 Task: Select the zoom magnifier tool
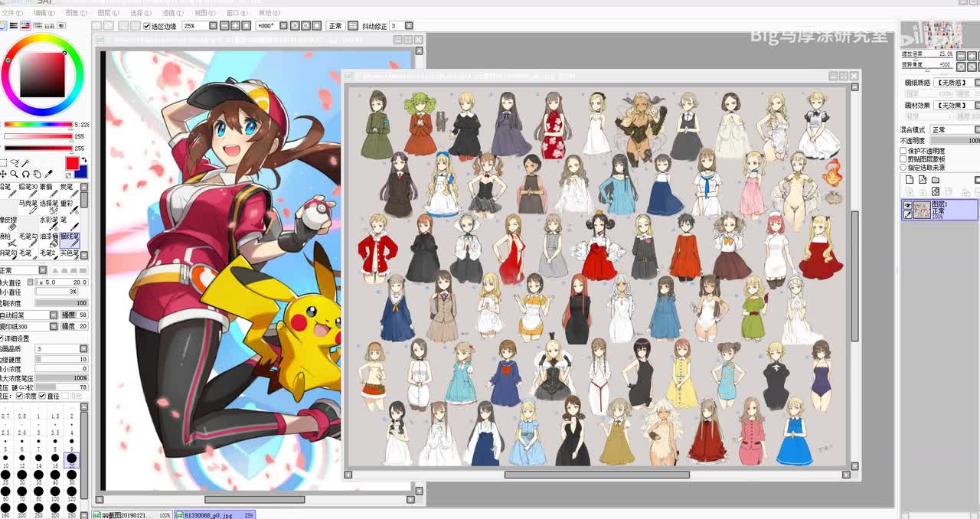[x=14, y=174]
